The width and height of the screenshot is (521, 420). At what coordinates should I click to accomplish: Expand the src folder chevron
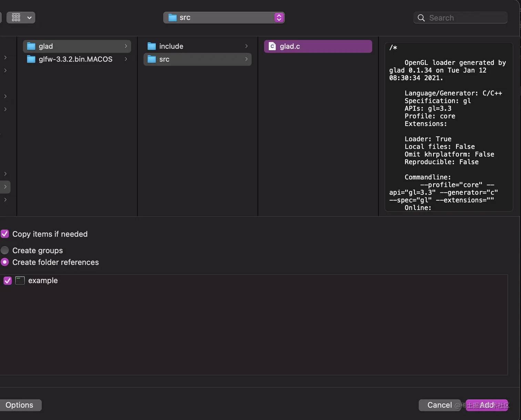[246, 59]
